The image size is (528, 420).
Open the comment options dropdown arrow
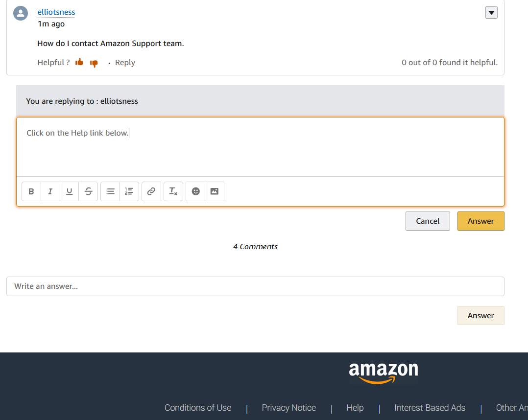(x=491, y=13)
